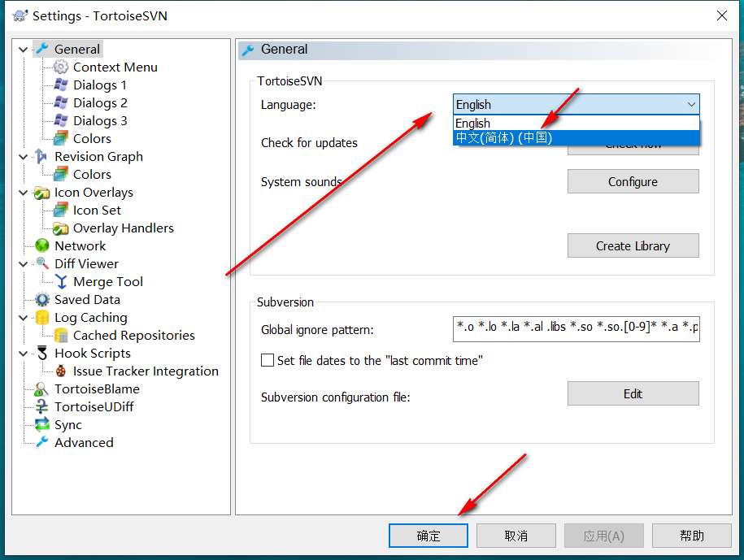Select Icon Set tree entry
Image resolution: width=744 pixels, height=560 pixels.
(x=97, y=210)
